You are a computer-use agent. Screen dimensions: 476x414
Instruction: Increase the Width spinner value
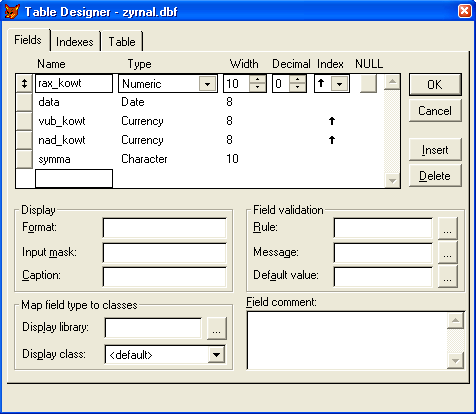tap(257, 79)
